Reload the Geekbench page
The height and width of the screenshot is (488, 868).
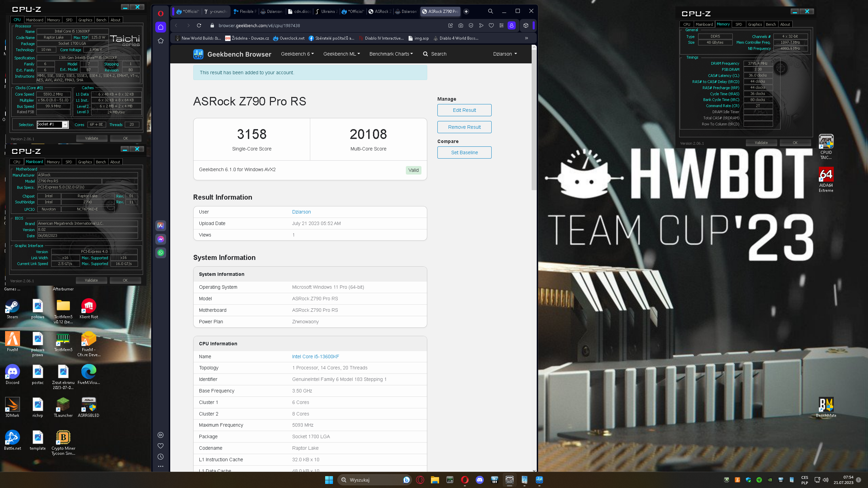coord(199,25)
